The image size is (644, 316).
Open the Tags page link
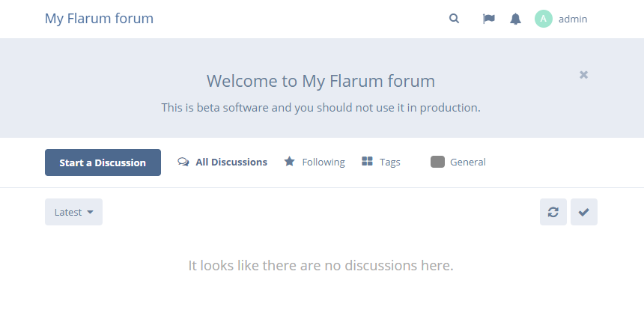point(381,162)
